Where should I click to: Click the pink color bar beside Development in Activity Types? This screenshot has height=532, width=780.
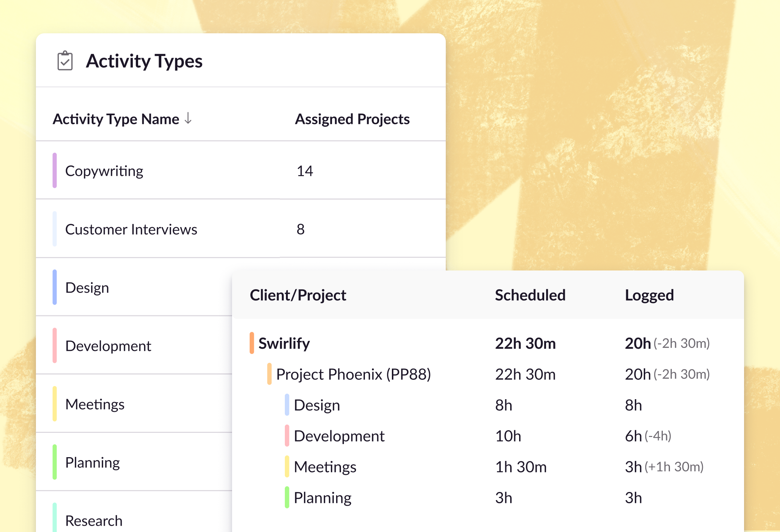click(55, 345)
